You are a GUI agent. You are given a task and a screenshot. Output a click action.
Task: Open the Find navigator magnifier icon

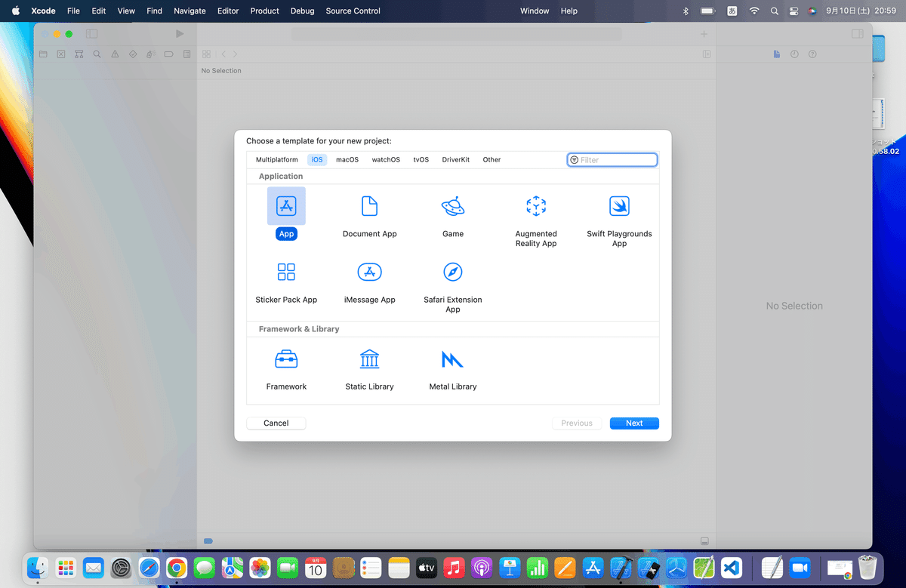click(97, 54)
